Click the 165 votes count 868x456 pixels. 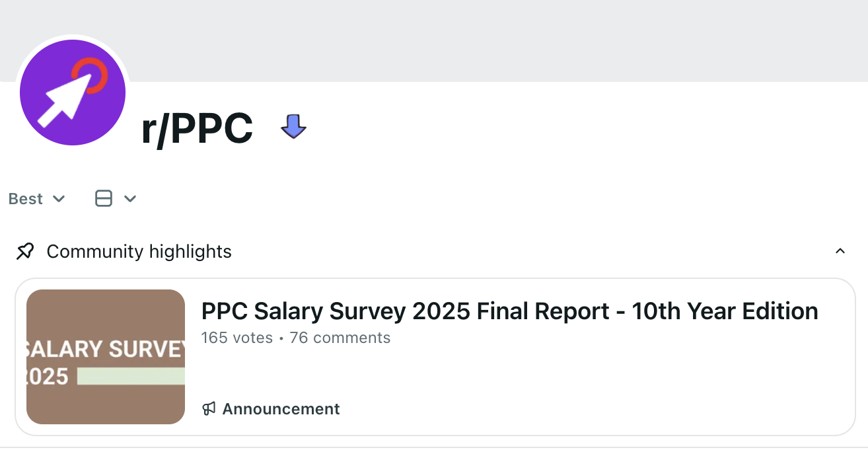[236, 338]
